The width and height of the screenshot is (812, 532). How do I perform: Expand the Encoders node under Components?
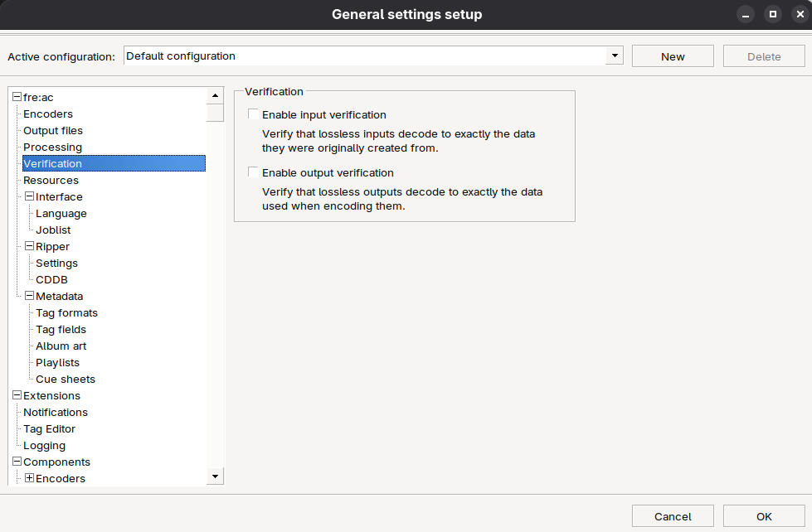pos(29,478)
